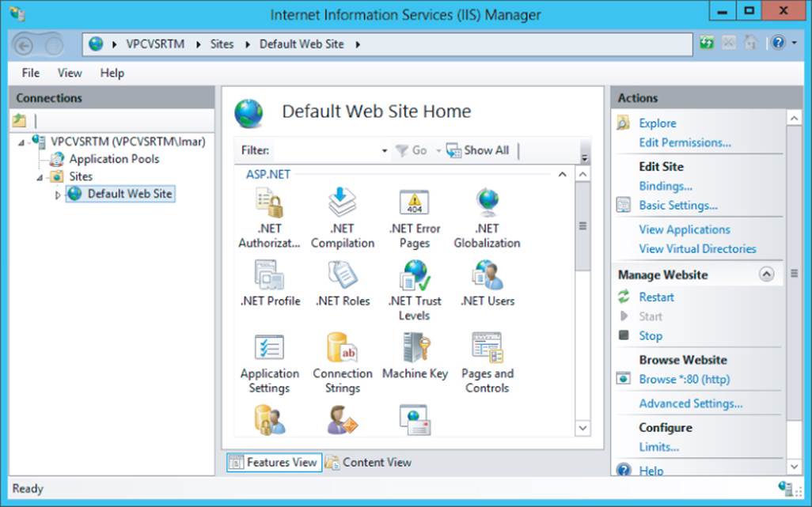
Task: Open the Help menu
Action: click(x=112, y=73)
